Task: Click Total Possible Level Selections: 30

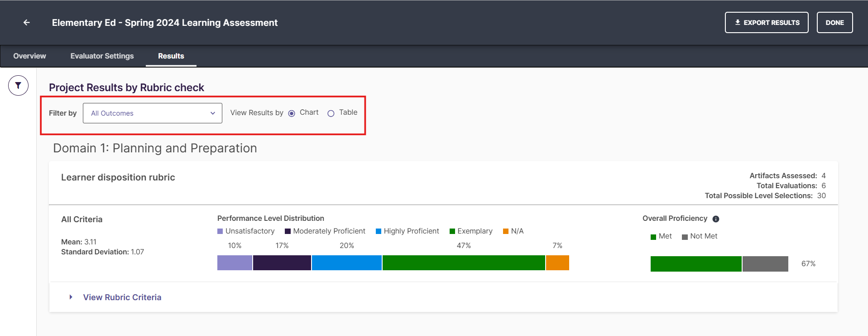Action: [765, 195]
